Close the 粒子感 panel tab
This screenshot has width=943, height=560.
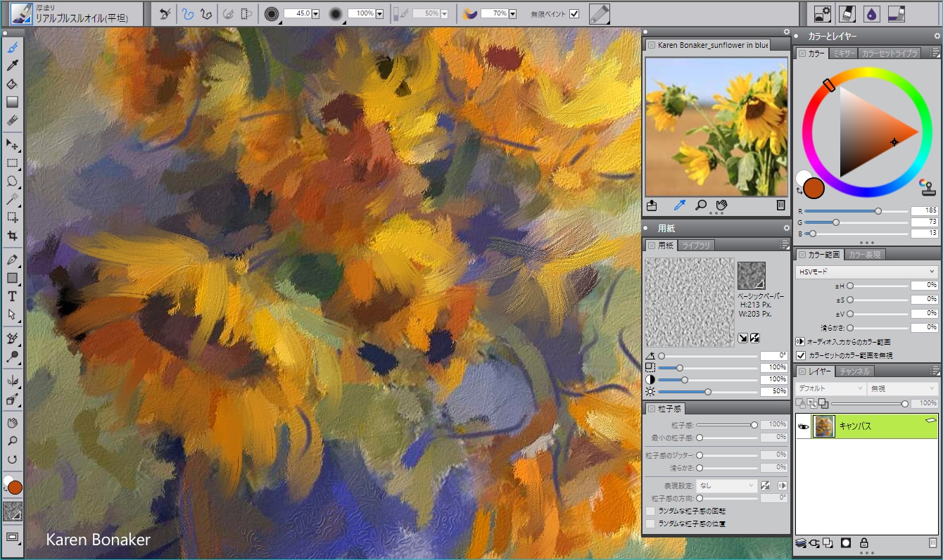(651, 409)
